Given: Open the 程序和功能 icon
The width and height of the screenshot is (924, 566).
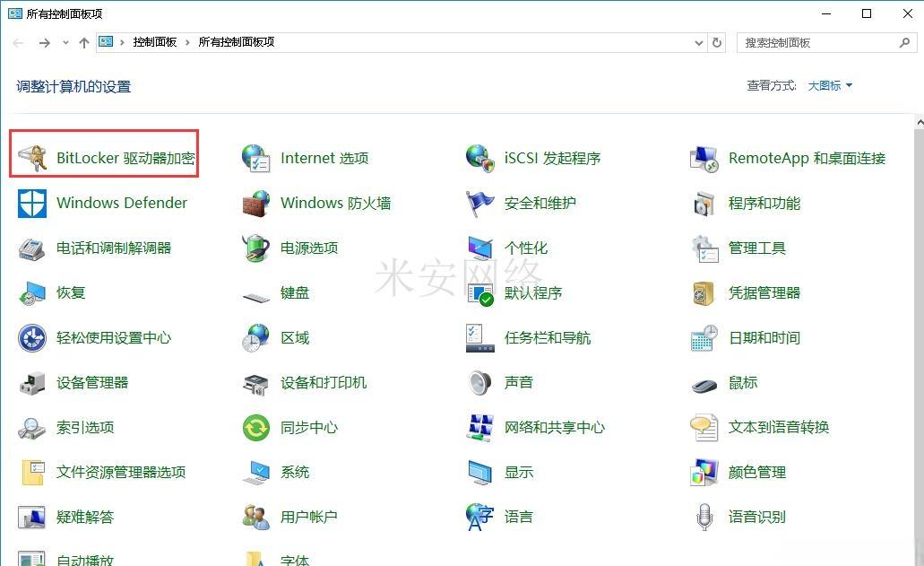Looking at the screenshot, I should [704, 204].
